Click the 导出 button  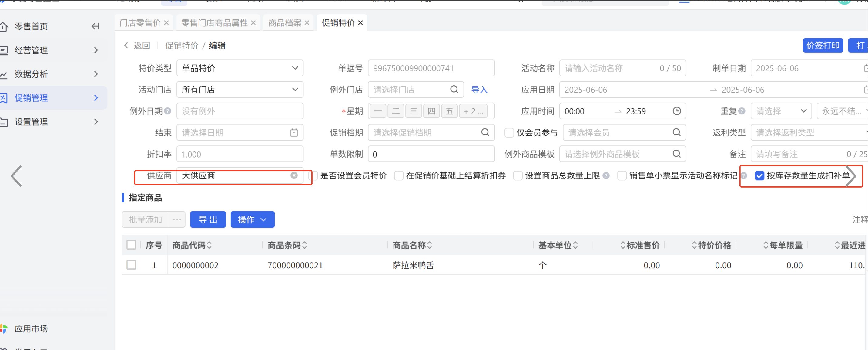click(x=208, y=220)
